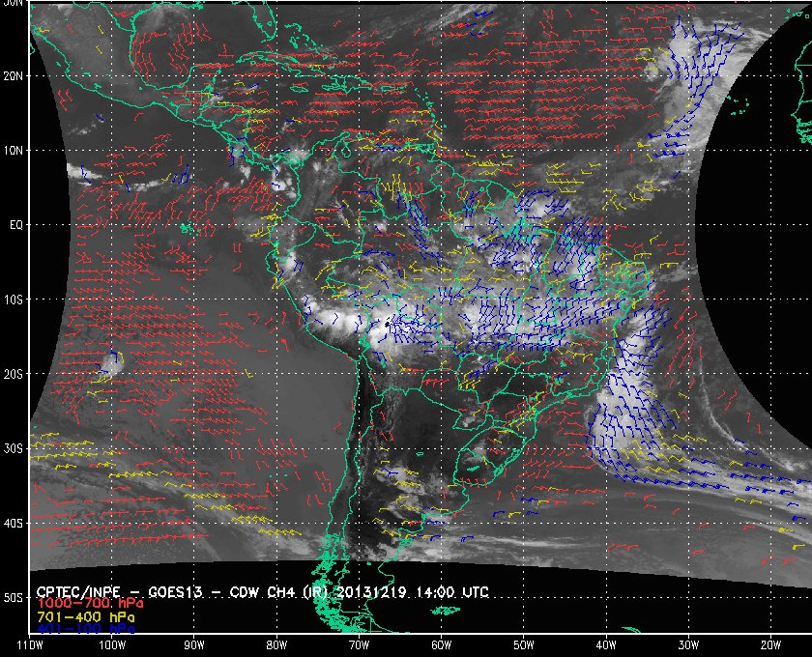
Task: Select the 80W longitude axis label
Action: [x=276, y=644]
